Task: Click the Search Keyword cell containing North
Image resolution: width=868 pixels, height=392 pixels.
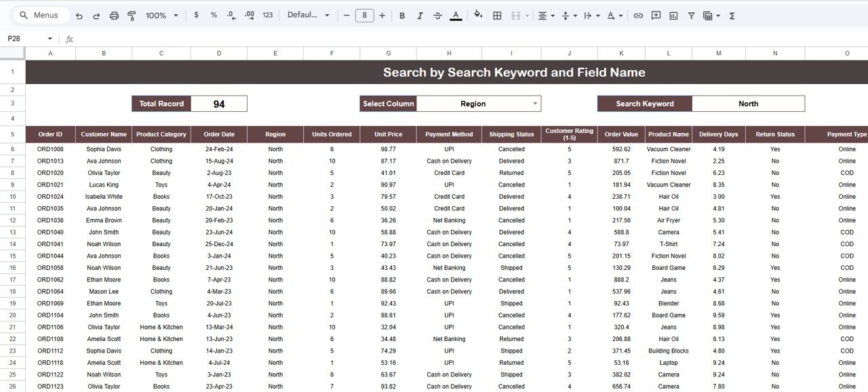Action: [x=749, y=103]
